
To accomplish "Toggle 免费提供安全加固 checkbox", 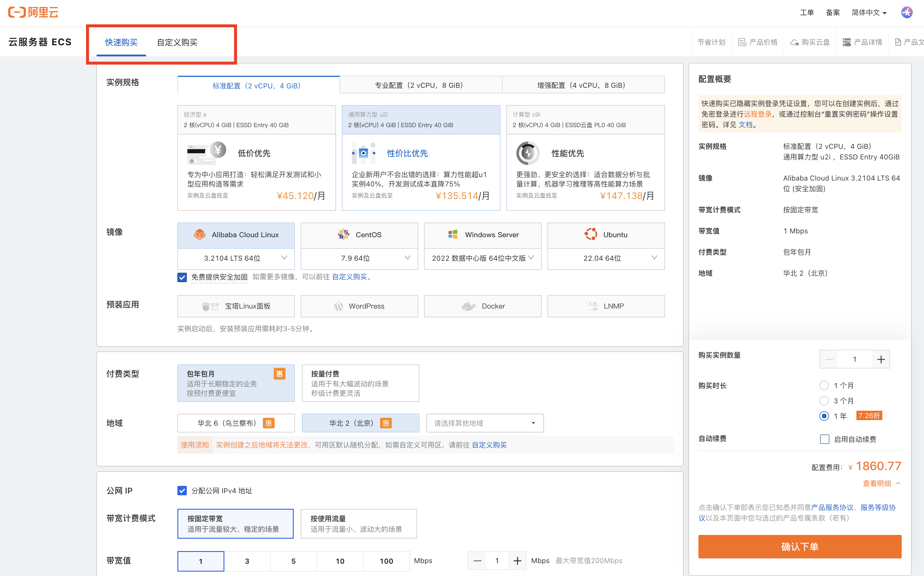I will coord(182,277).
